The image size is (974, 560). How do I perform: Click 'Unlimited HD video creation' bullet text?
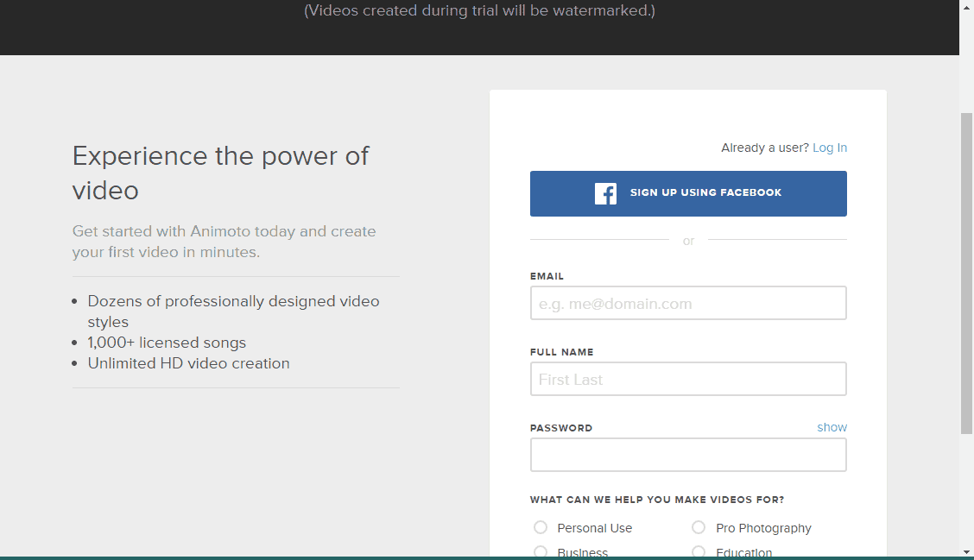[188, 363]
